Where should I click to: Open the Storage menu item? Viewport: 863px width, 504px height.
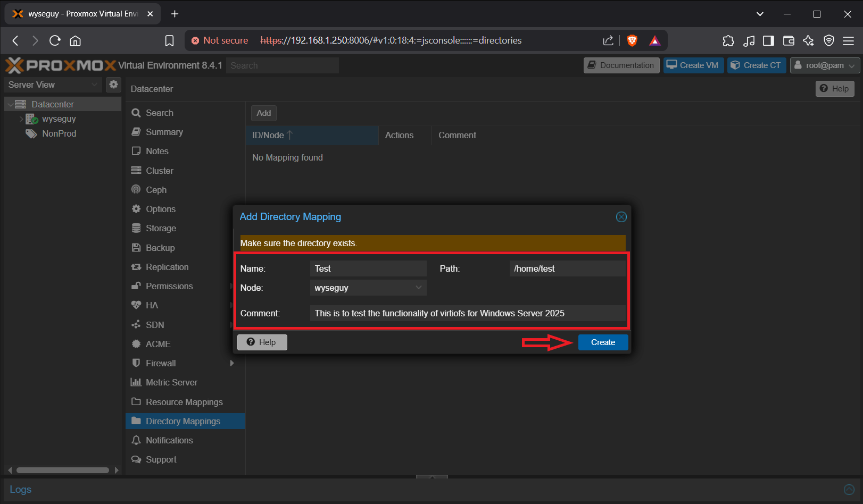(x=185, y=228)
